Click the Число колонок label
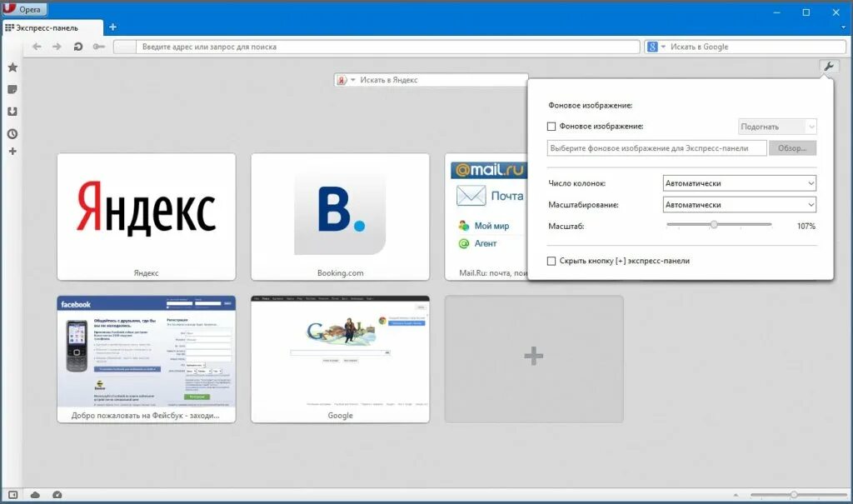 (576, 183)
